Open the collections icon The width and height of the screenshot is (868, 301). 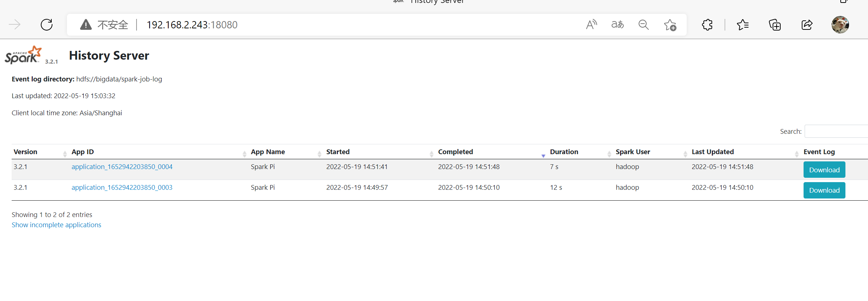coord(775,25)
